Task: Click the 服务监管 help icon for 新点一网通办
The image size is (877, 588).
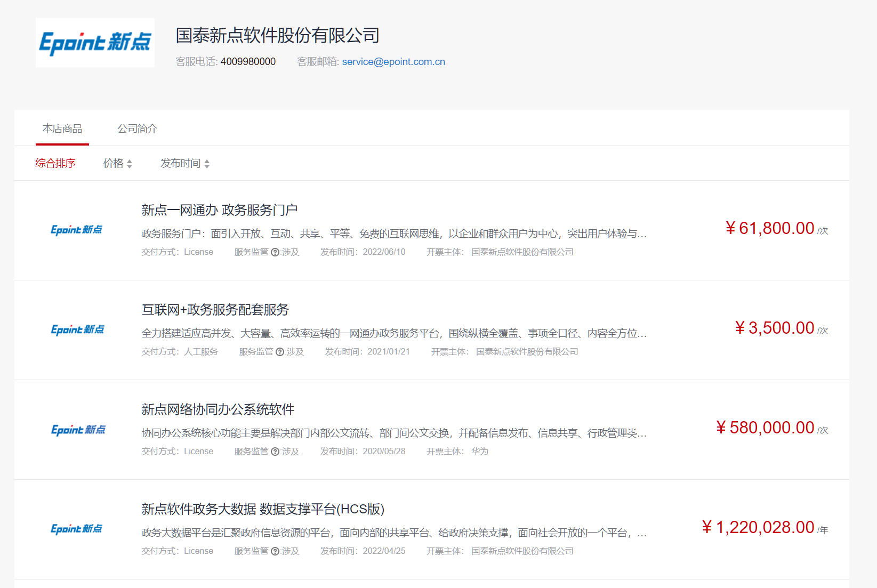Action: point(275,252)
